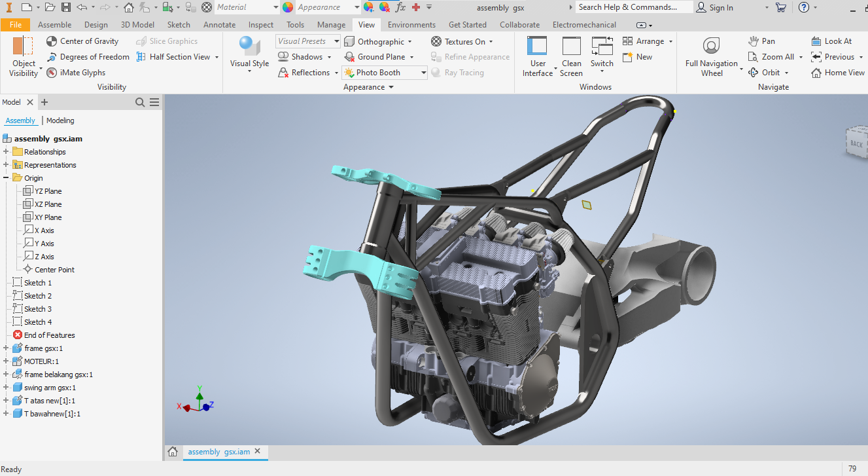Open the File menu
Viewport: 868px width, 476px height.
click(x=15, y=24)
